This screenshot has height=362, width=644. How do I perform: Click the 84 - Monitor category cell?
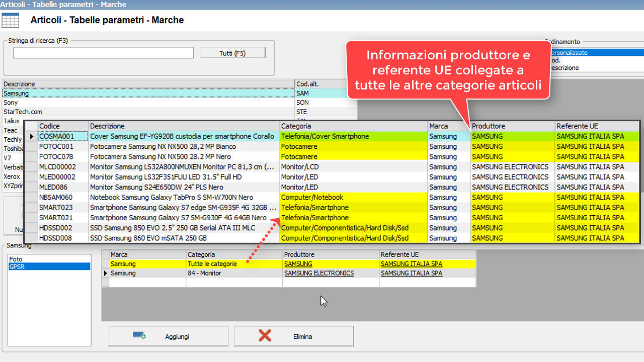coord(234,273)
